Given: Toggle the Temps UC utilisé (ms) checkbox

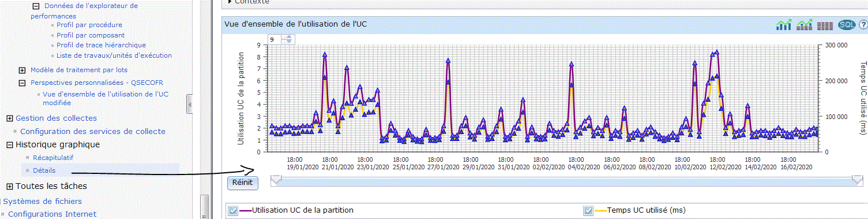Looking at the screenshot, I should click(x=588, y=210).
